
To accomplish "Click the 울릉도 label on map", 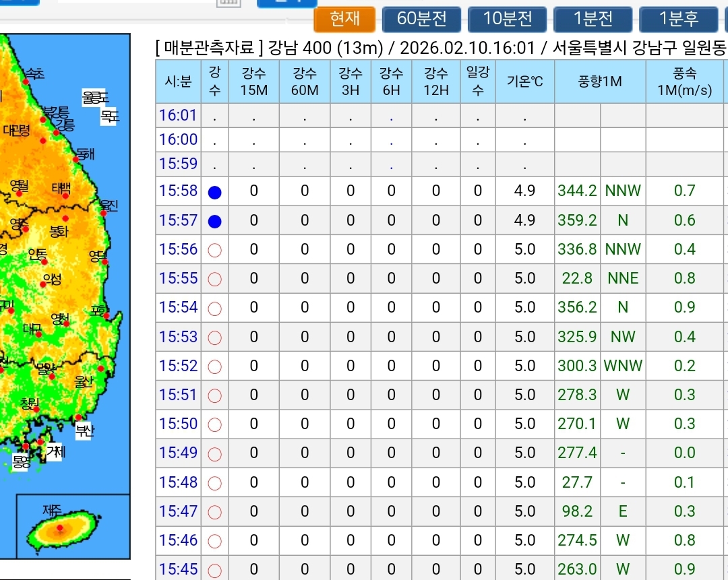I will (x=95, y=98).
